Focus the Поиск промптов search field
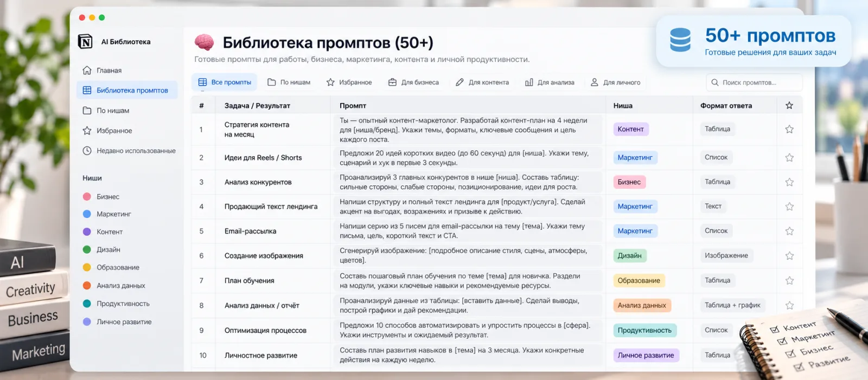 click(754, 82)
